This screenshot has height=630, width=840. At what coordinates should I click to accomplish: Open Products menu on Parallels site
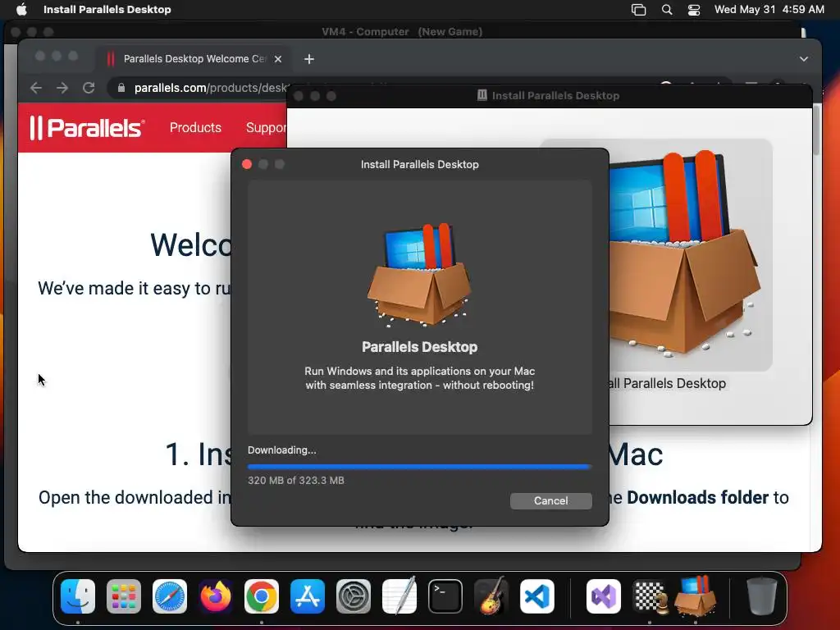(195, 127)
